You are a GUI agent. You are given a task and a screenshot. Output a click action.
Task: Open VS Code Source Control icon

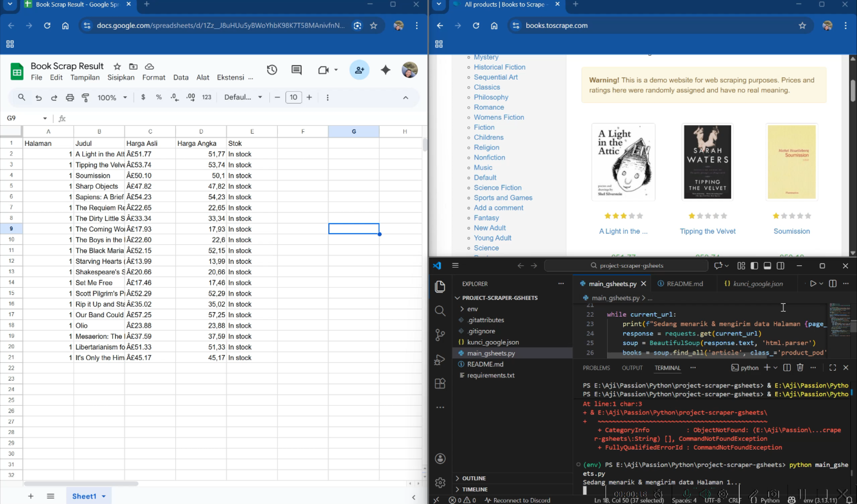[x=440, y=335]
